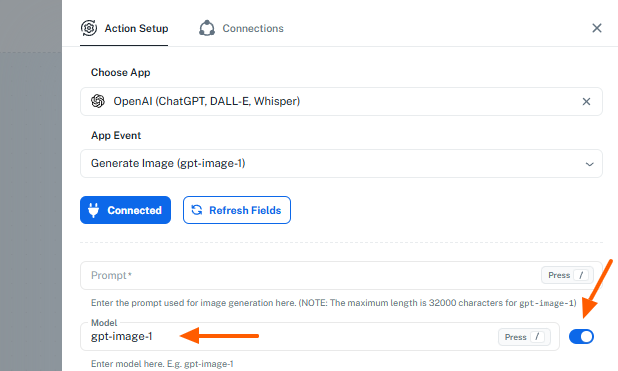This screenshot has height=371, width=618.
Task: Click the Connected button
Action: (x=125, y=210)
